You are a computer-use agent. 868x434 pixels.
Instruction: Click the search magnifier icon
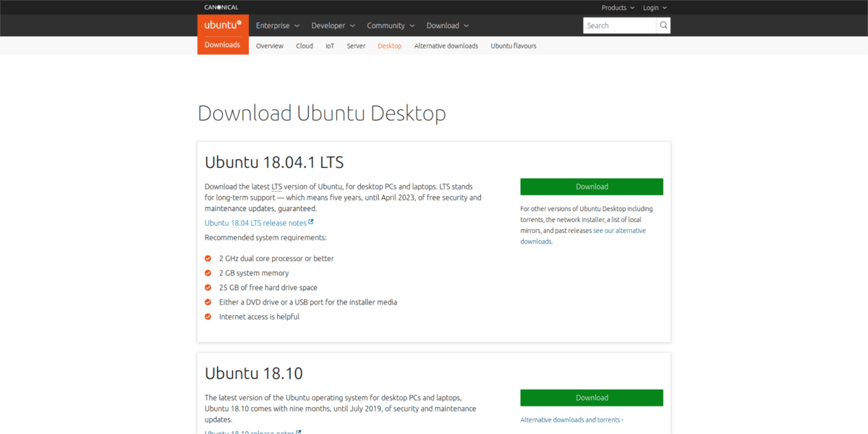663,25
